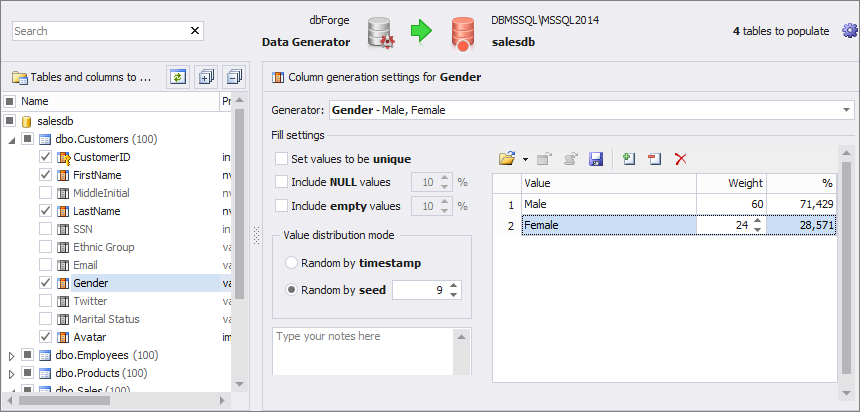This screenshot has width=860, height=412.
Task: Toggle the header select-all checkbox
Action: click(9, 101)
